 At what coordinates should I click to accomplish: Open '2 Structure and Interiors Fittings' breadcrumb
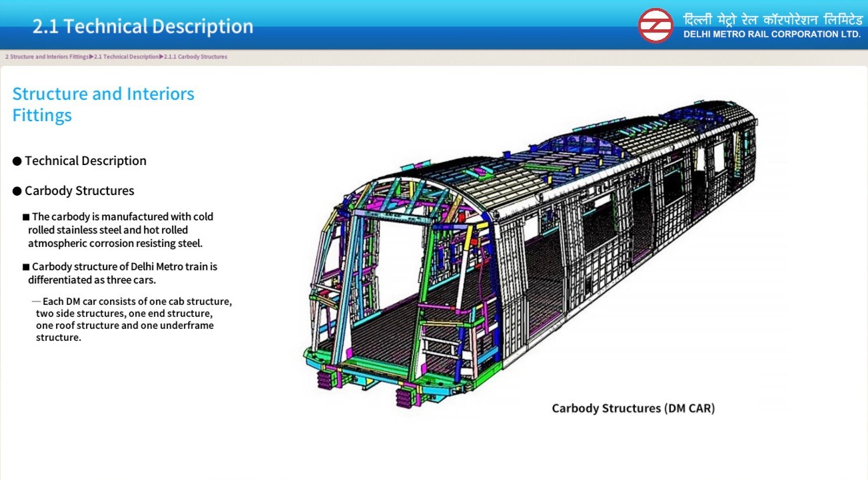pyautogui.click(x=47, y=57)
